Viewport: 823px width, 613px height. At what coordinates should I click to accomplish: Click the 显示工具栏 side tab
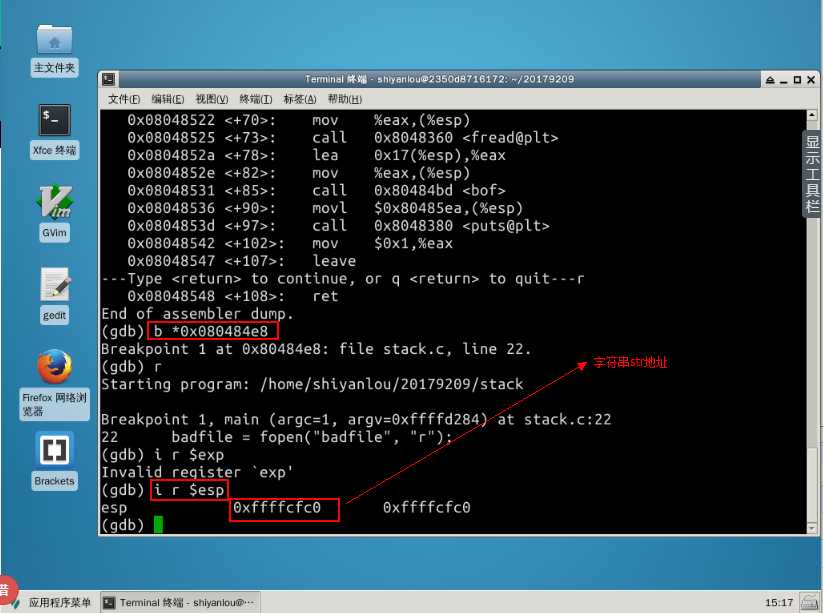pos(812,173)
